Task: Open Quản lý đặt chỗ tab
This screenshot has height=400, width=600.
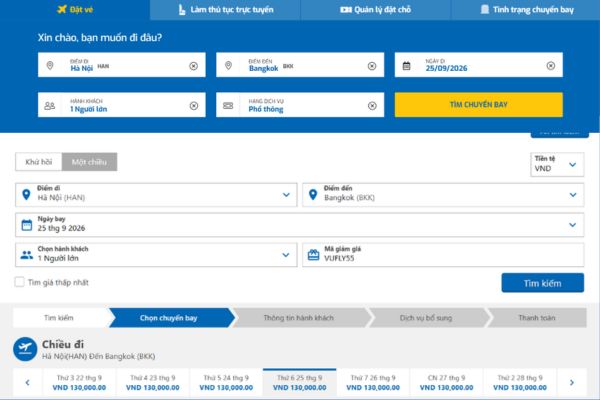Action: (376, 10)
